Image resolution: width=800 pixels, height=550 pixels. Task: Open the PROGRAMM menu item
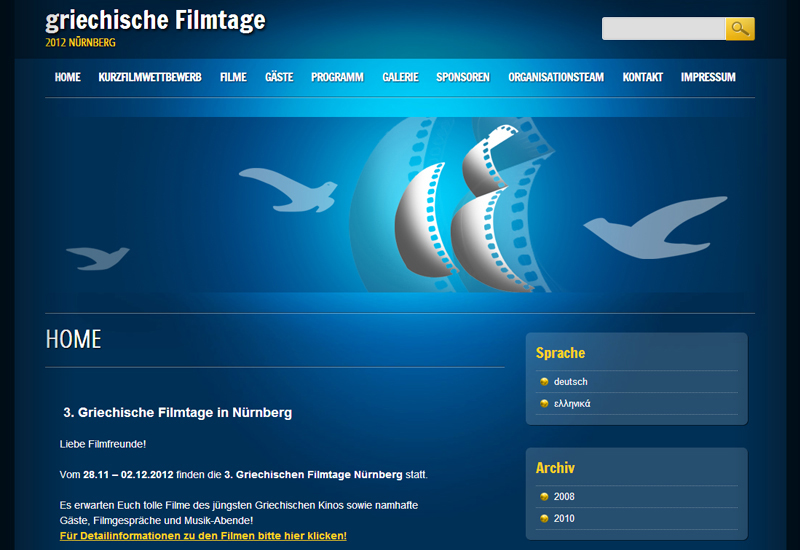click(x=337, y=77)
